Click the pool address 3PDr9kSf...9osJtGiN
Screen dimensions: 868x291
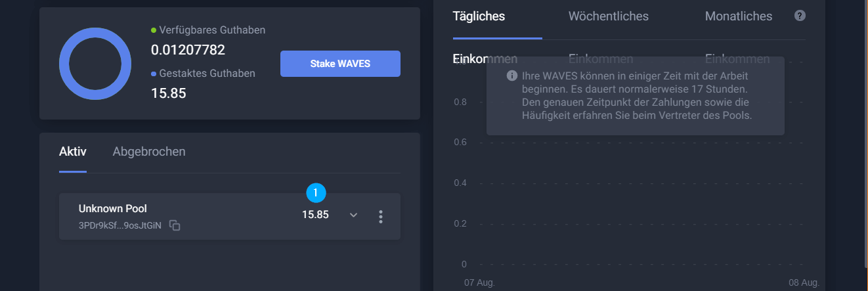[x=120, y=225]
